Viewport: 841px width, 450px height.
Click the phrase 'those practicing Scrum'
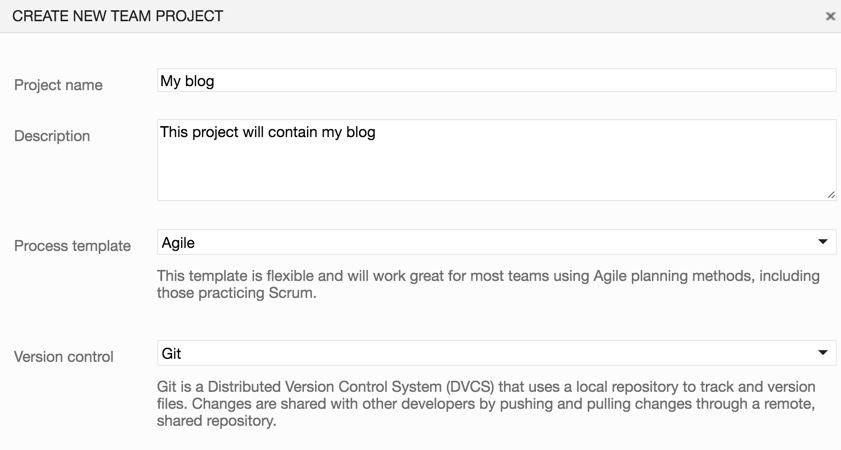pyautogui.click(x=235, y=294)
